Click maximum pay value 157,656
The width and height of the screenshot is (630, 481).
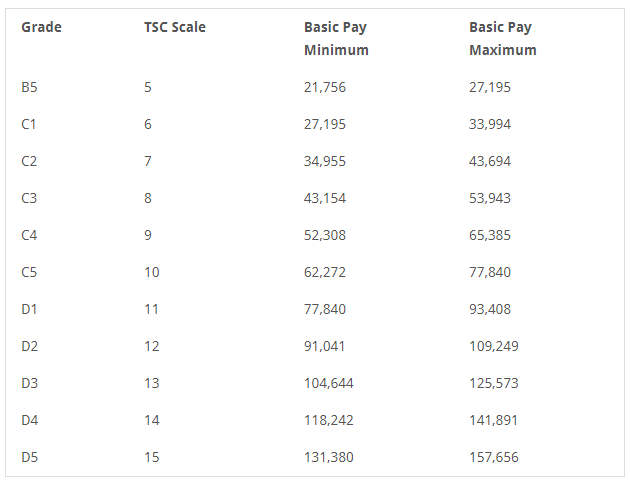[x=494, y=457]
